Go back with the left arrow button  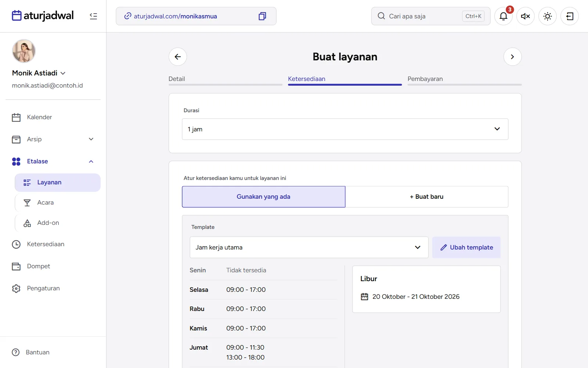pos(178,57)
